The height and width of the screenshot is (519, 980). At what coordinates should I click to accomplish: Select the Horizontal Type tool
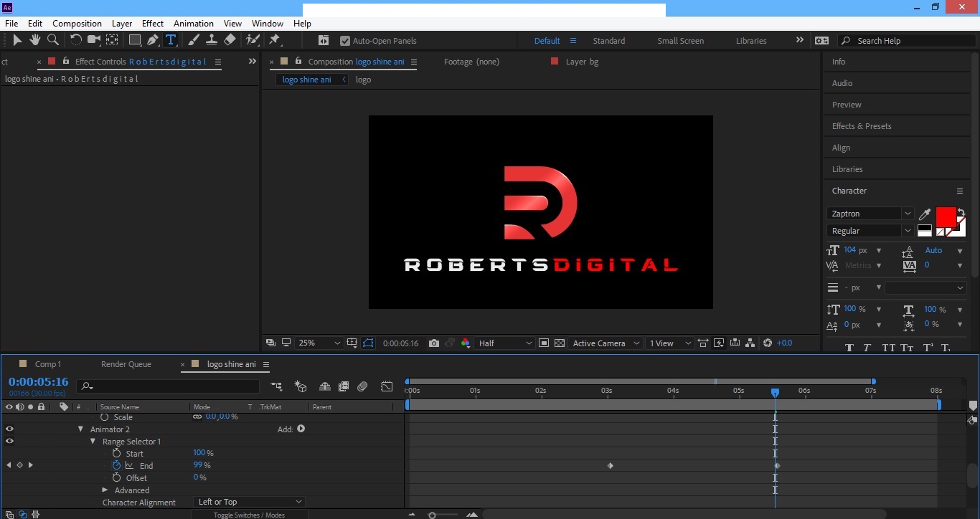171,40
